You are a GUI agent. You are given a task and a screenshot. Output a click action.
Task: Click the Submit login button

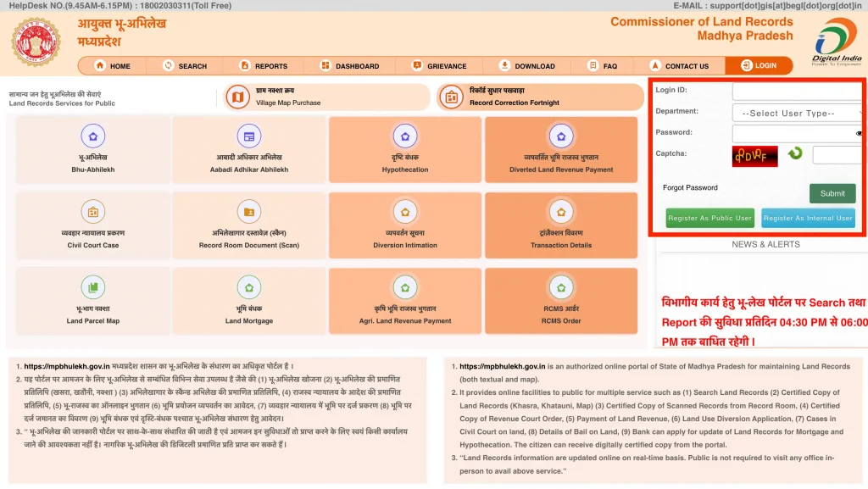[832, 193]
